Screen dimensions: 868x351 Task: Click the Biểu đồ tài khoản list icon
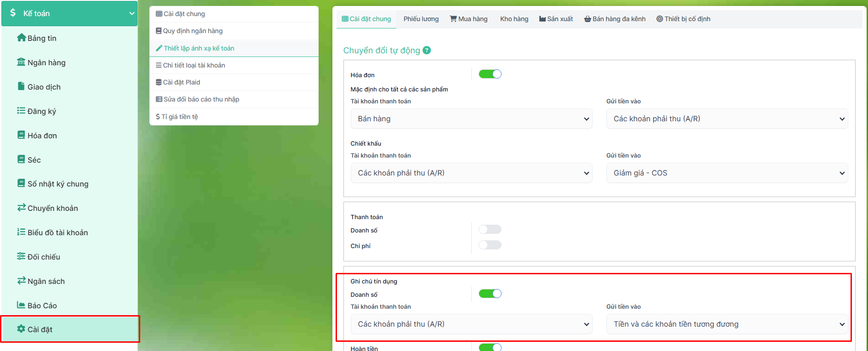21,232
